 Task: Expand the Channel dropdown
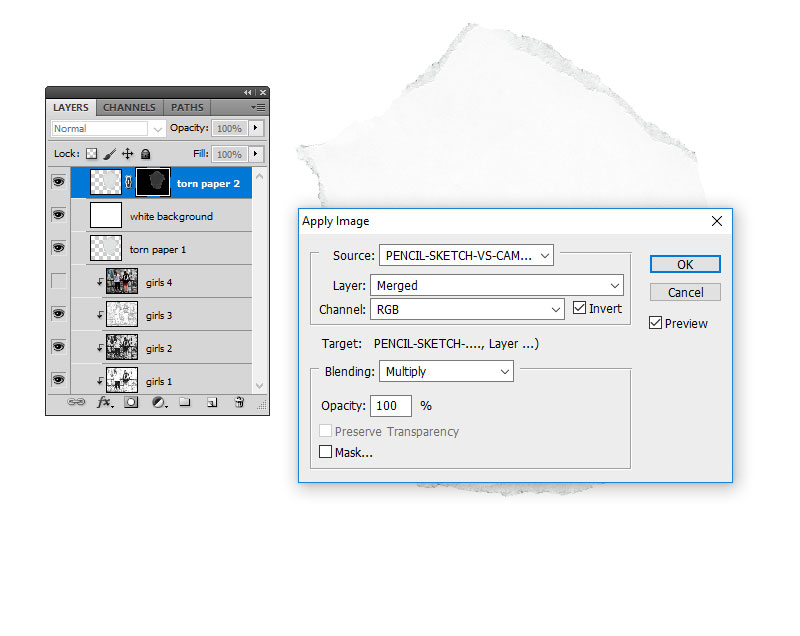(x=467, y=309)
